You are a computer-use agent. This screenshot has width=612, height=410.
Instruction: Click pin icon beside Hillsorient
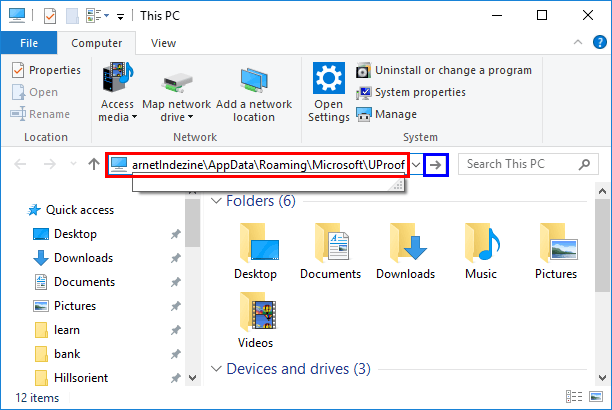pos(176,378)
